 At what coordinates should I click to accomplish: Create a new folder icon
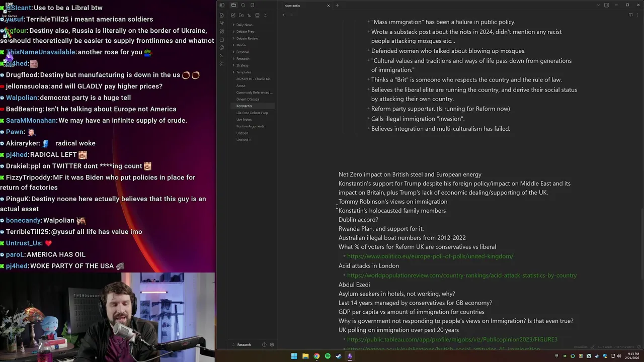(241, 15)
